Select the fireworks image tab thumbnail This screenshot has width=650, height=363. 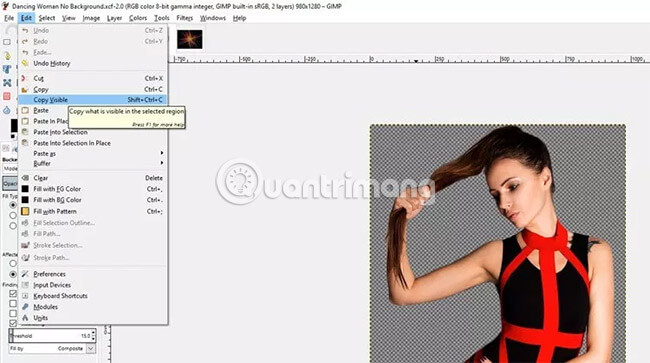[190, 39]
